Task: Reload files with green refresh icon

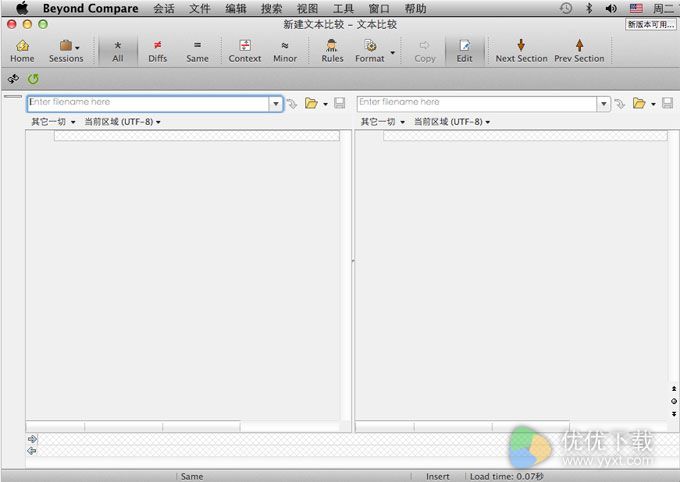Action: [33, 79]
